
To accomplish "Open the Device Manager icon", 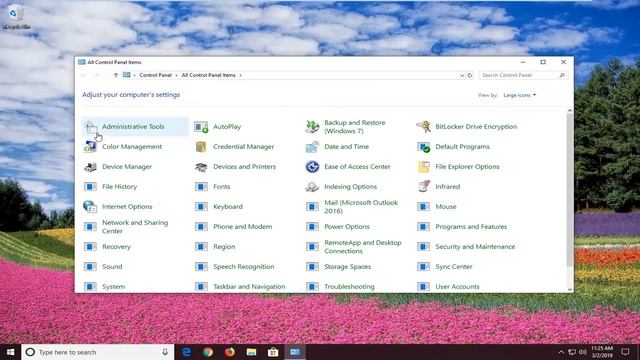I will [x=90, y=167].
